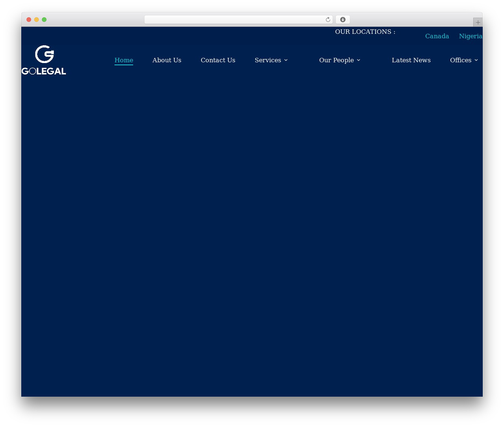504x427 pixels.
Task: Expand the Services menu chevron
Action: tap(286, 60)
